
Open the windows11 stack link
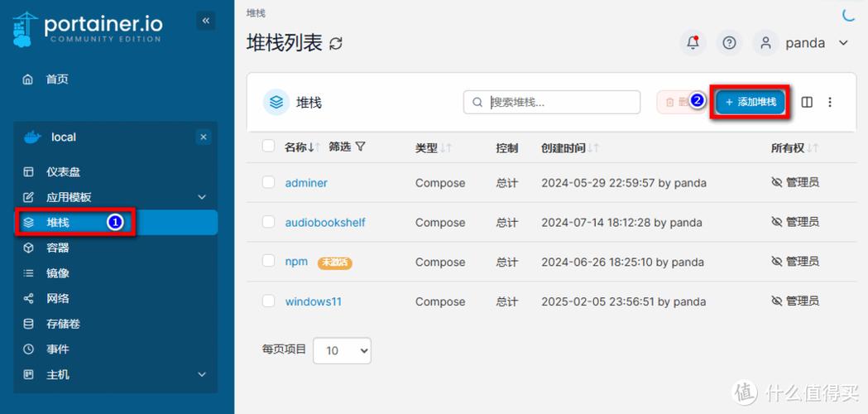pyautogui.click(x=314, y=302)
